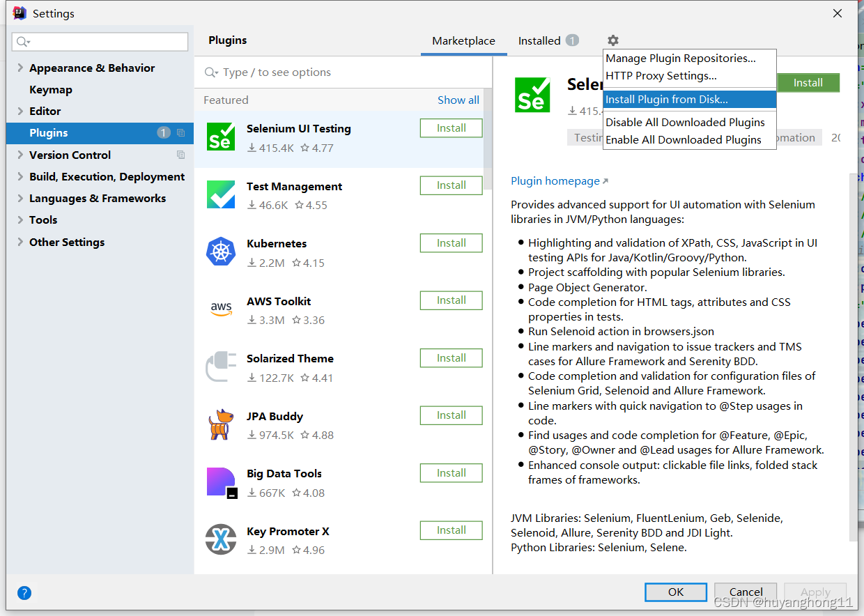Image resolution: width=864 pixels, height=616 pixels.
Task: Select Keymap in the settings tree
Action: [x=50, y=89]
